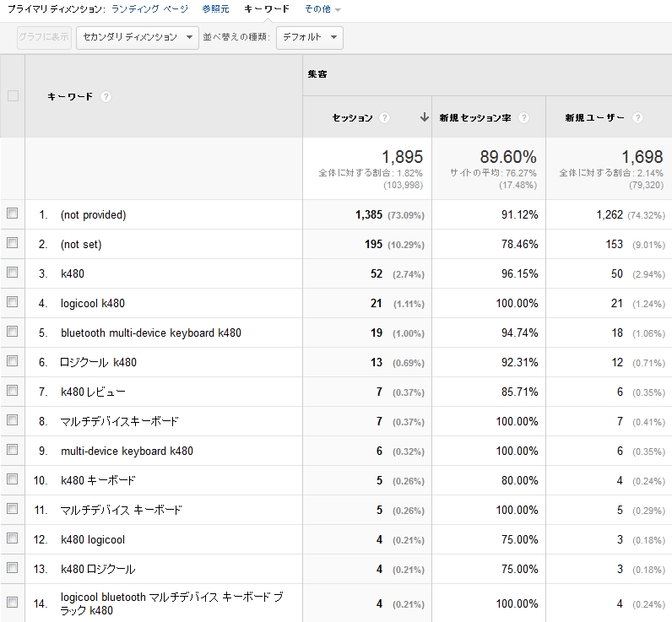The width and height of the screenshot is (672, 622).
Task: Click new session rate 94.74% in row 5
Action: click(x=519, y=333)
